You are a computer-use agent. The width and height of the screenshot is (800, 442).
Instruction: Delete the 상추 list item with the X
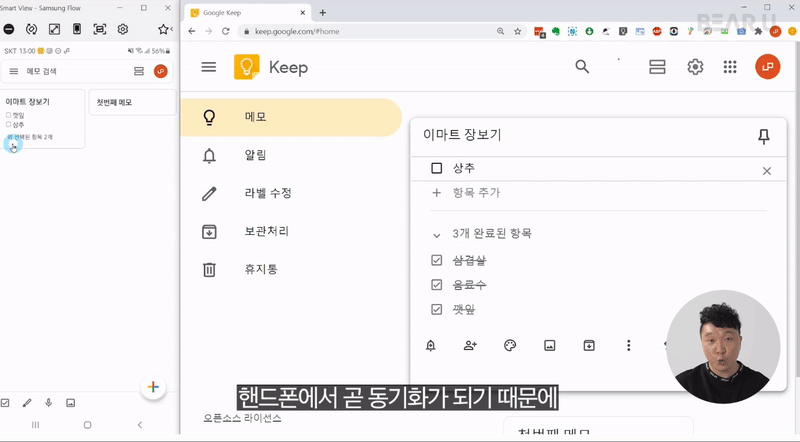tap(767, 171)
